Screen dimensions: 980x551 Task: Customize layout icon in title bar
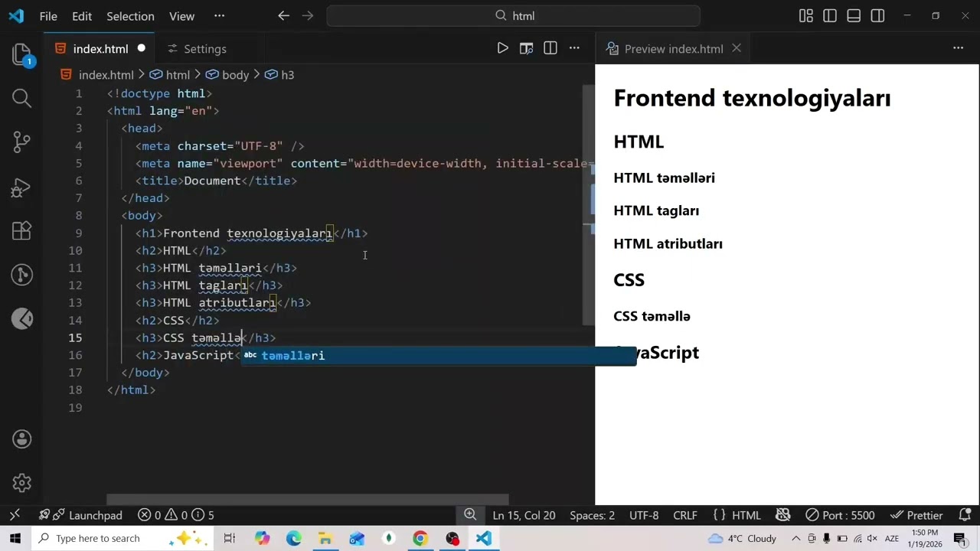(805, 15)
